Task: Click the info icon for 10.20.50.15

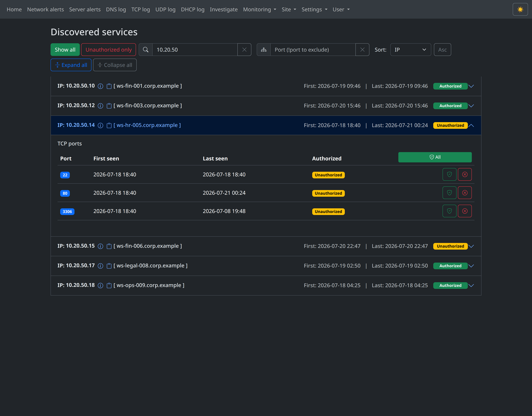Action: [100, 246]
